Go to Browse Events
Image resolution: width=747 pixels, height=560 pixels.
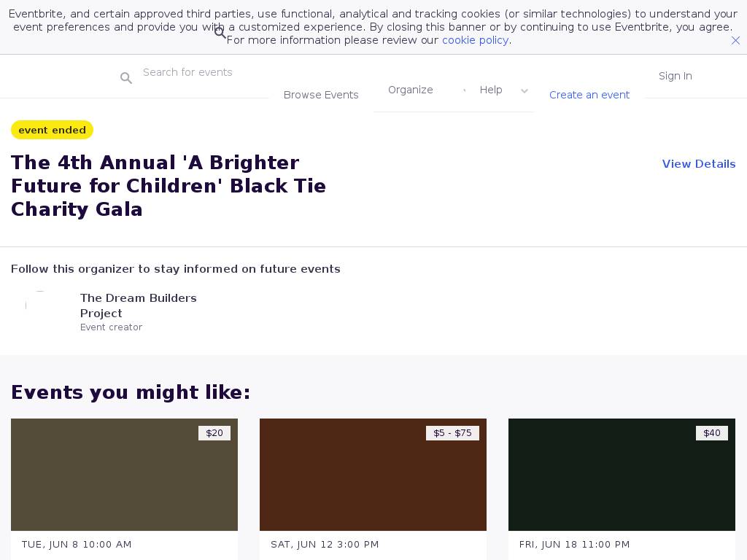pyautogui.click(x=321, y=95)
